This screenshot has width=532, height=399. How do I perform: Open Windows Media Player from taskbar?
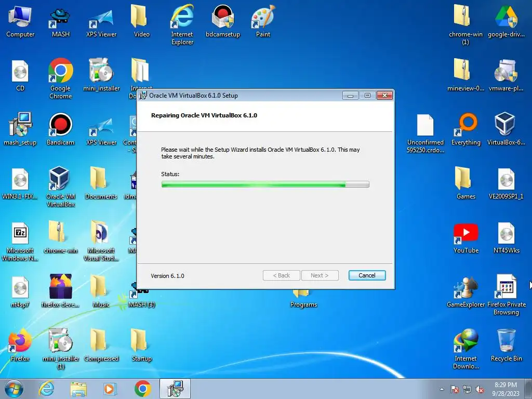109,389
